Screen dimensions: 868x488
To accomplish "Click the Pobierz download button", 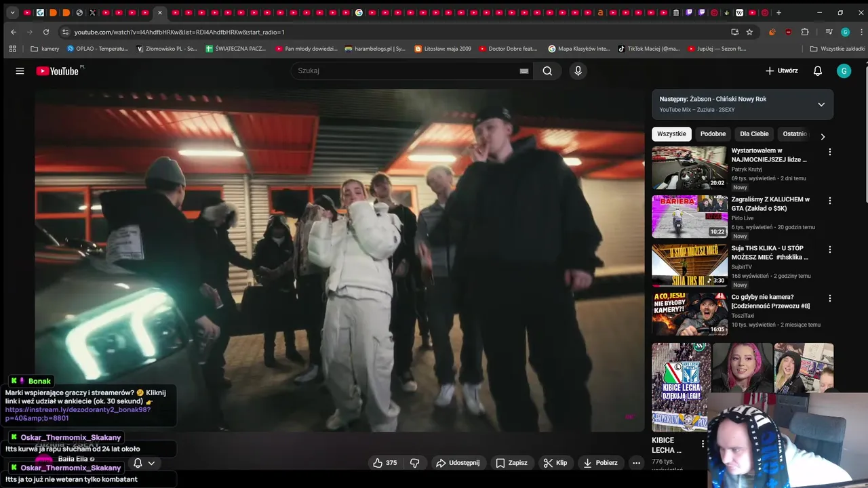I will point(600,463).
